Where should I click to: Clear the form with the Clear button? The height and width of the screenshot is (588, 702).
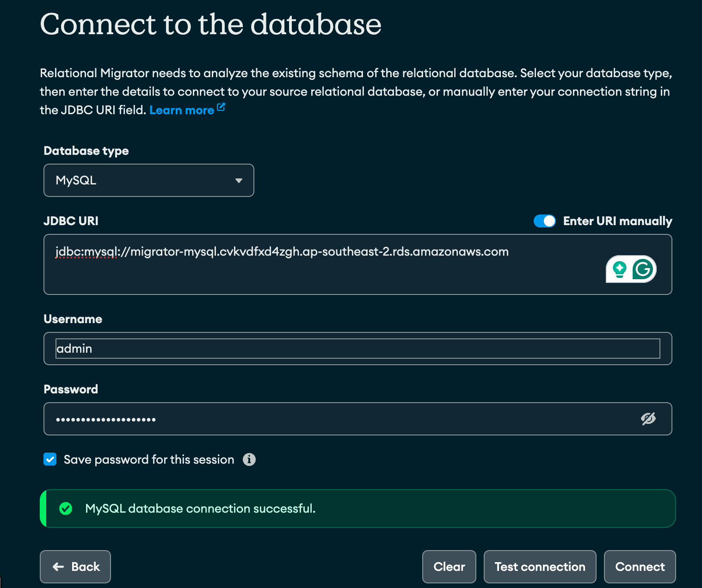[x=449, y=567]
